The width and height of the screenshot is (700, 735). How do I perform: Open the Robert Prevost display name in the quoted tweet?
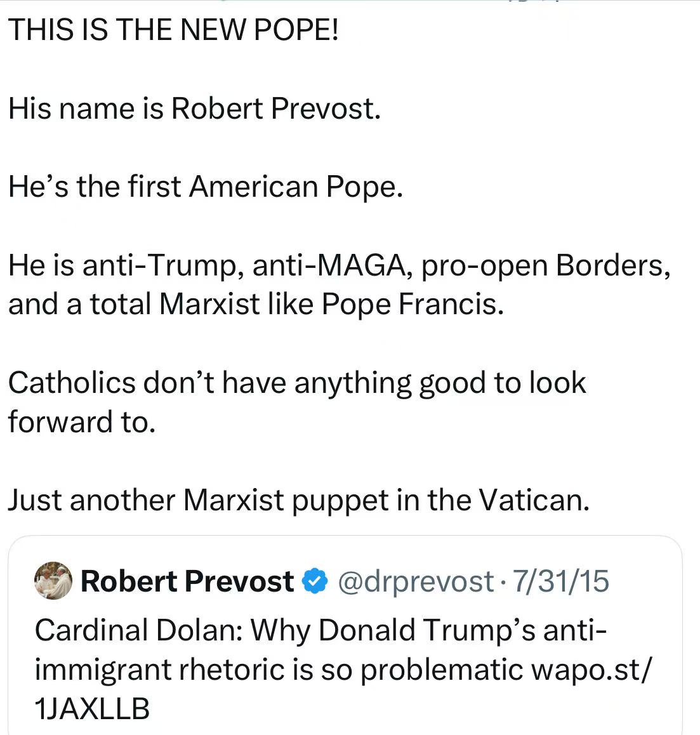tap(187, 581)
